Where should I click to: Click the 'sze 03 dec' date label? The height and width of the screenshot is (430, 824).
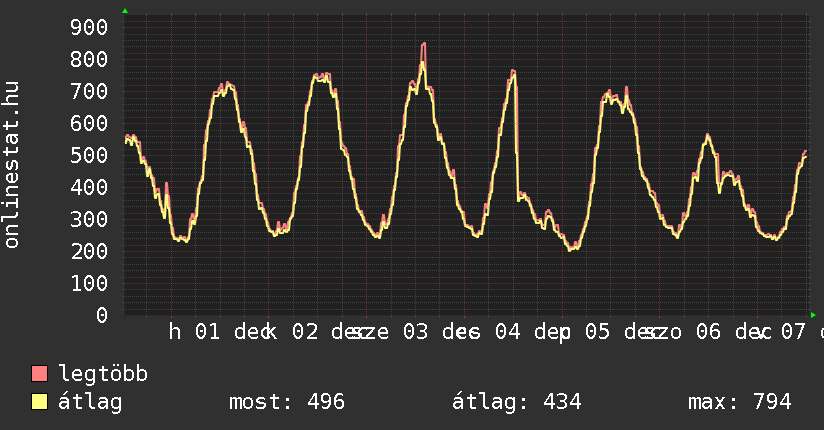click(x=410, y=332)
